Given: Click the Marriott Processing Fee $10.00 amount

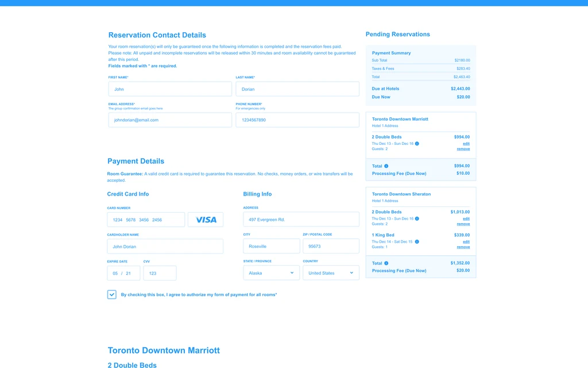Looking at the screenshot, I should 463,173.
